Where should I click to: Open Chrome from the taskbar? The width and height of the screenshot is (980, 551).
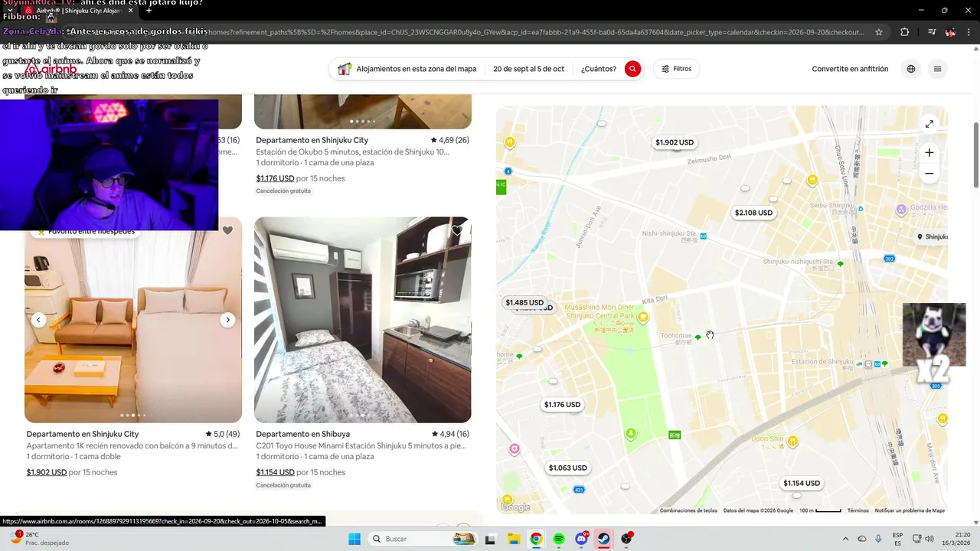coord(536,539)
